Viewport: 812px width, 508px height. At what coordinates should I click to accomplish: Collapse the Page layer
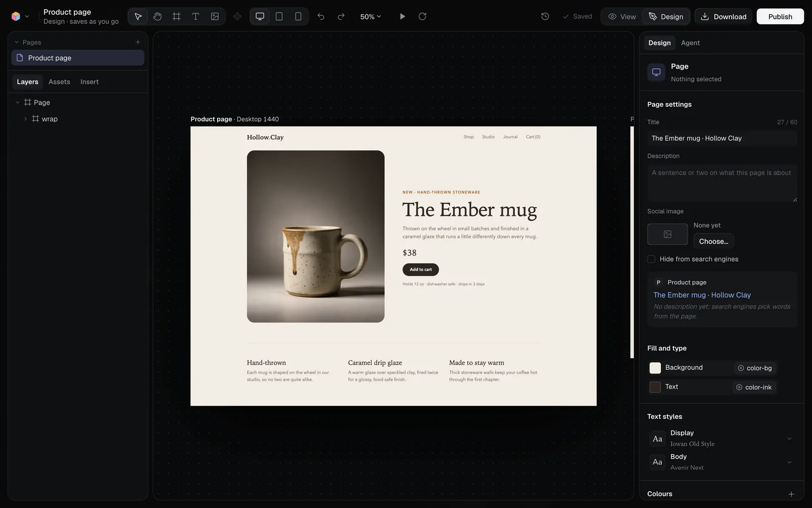(x=18, y=103)
